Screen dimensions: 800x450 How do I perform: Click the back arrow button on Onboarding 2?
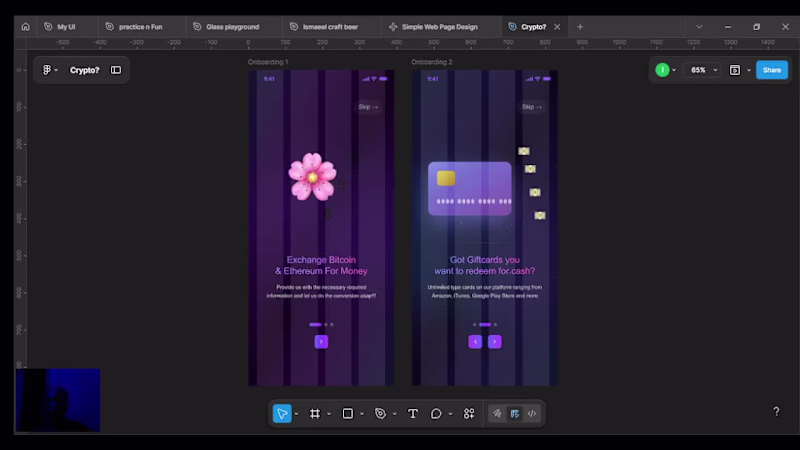point(475,341)
